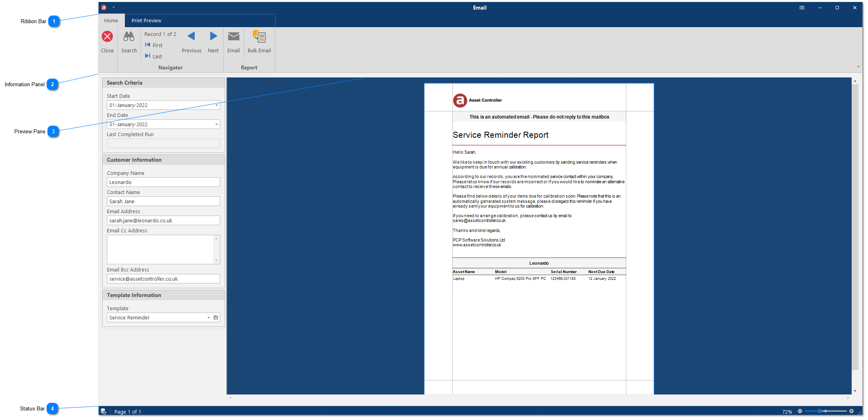Click '12 January 2022' due date cell
Image resolution: width=868 pixels, height=420 pixels.
pos(602,279)
